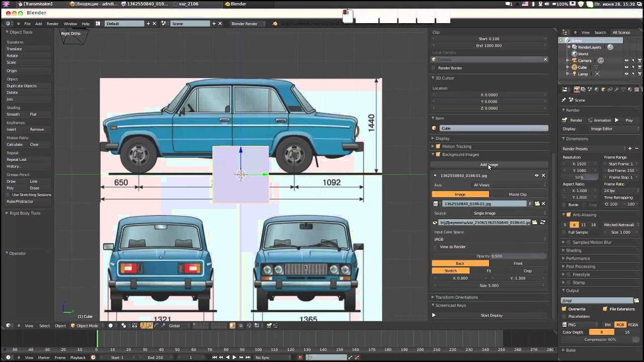Expand the Display panel
Viewport: 644px width, 362px height.
tap(433, 138)
